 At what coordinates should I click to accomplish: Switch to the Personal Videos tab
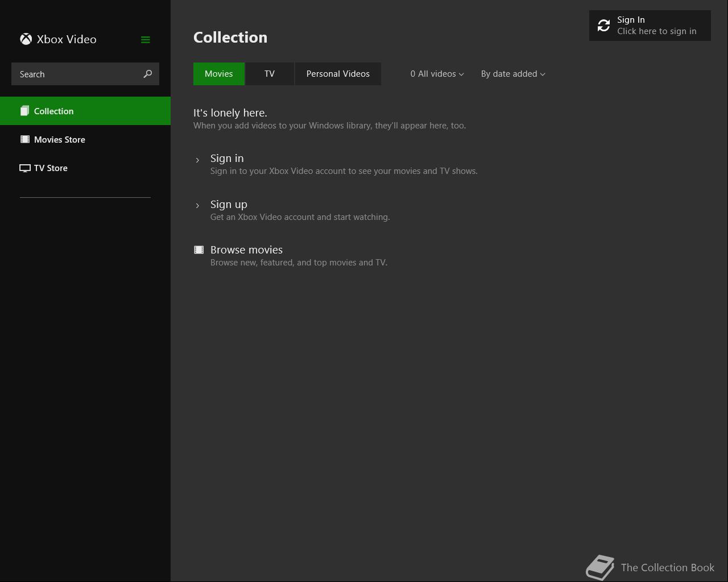point(338,74)
